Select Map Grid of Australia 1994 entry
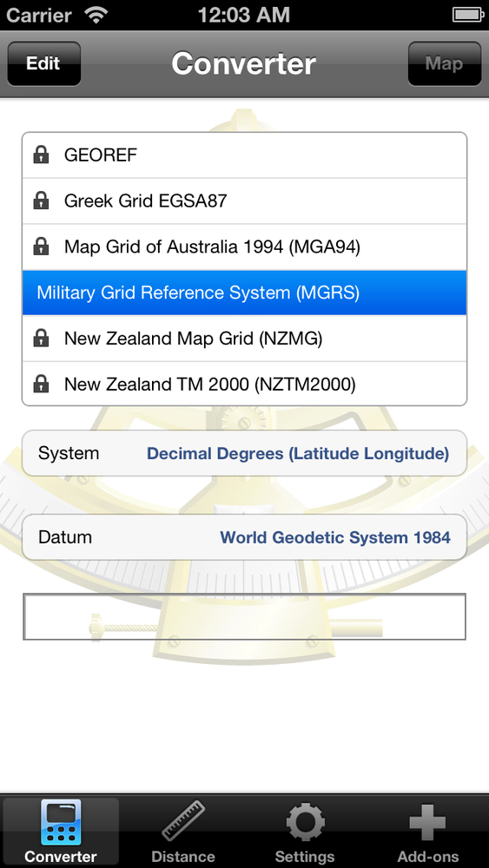The width and height of the screenshot is (489, 868). coord(244,247)
